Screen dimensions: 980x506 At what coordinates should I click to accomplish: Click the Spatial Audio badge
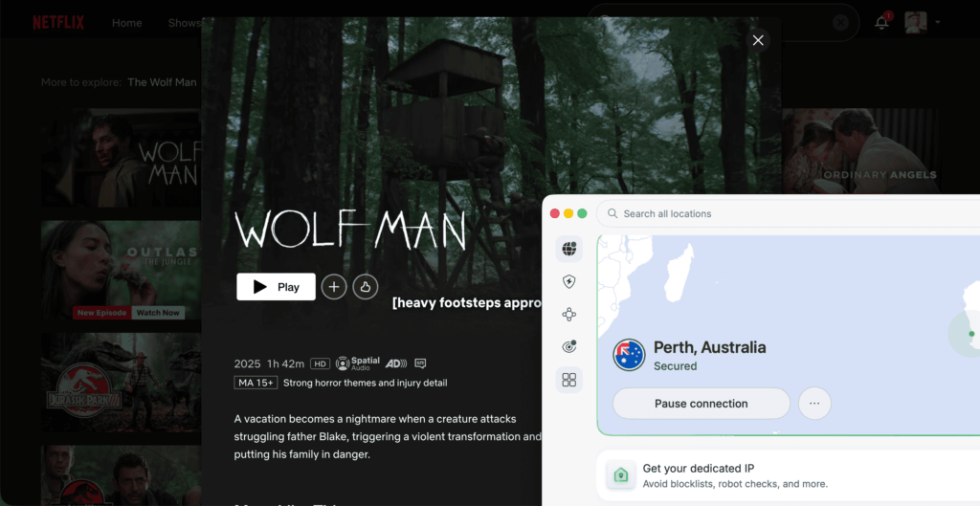pos(358,363)
